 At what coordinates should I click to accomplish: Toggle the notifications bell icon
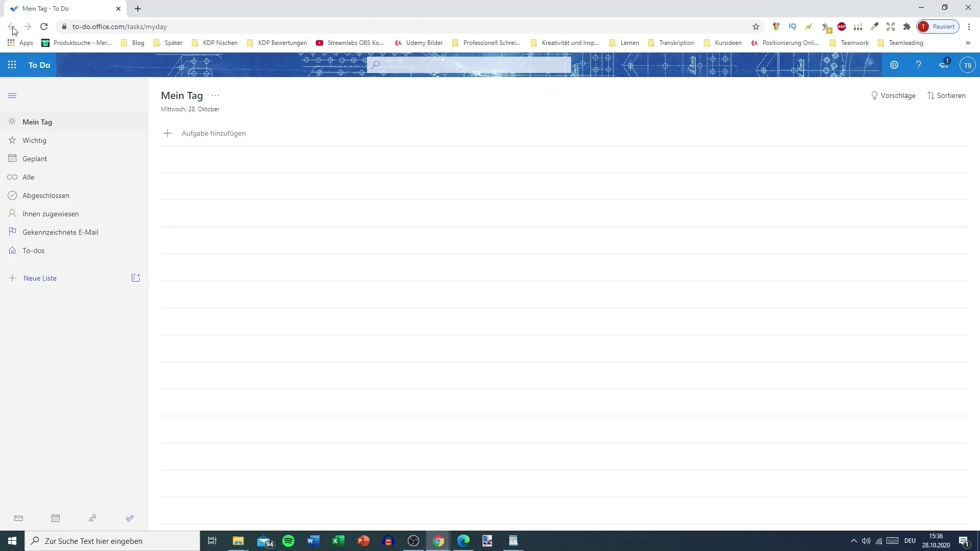[x=942, y=65]
